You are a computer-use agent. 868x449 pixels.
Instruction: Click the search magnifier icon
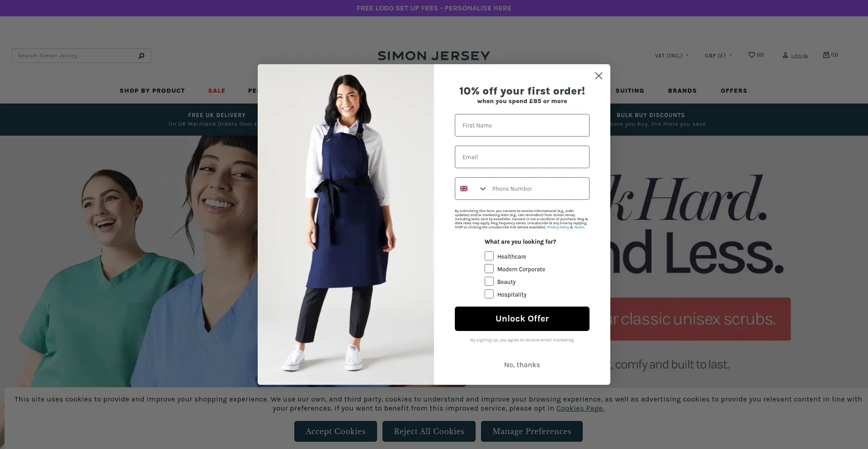click(x=142, y=56)
